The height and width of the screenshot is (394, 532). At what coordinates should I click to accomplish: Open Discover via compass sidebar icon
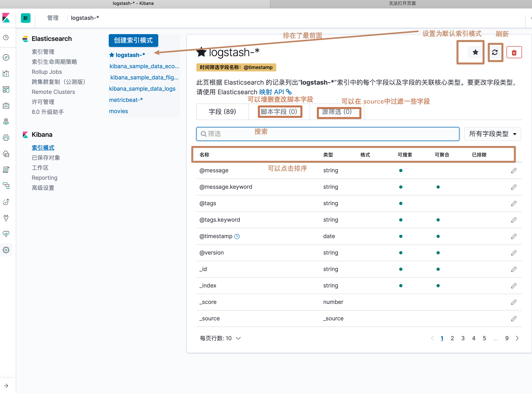[x=6, y=57]
